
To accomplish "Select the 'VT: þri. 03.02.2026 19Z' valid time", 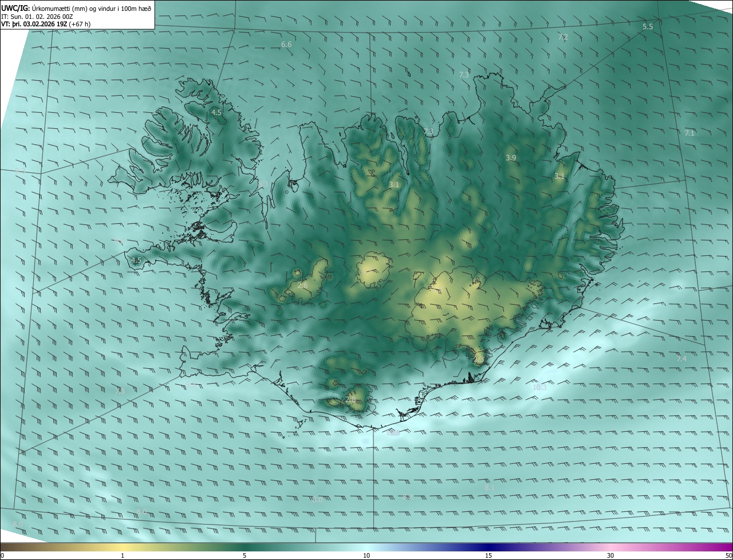I will [33, 24].
